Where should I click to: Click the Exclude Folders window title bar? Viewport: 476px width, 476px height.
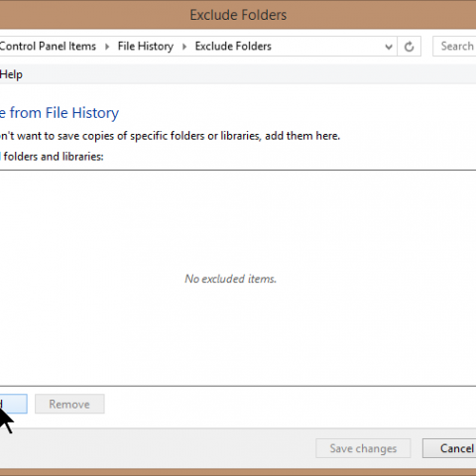click(238, 15)
